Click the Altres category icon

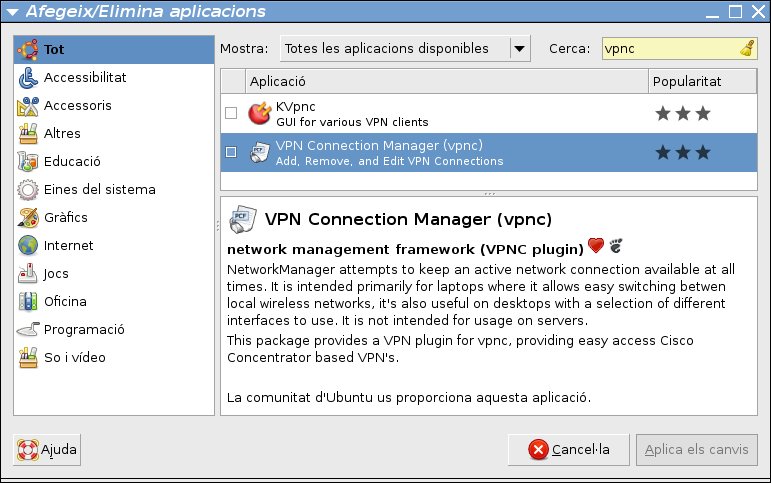pyautogui.click(x=28, y=133)
